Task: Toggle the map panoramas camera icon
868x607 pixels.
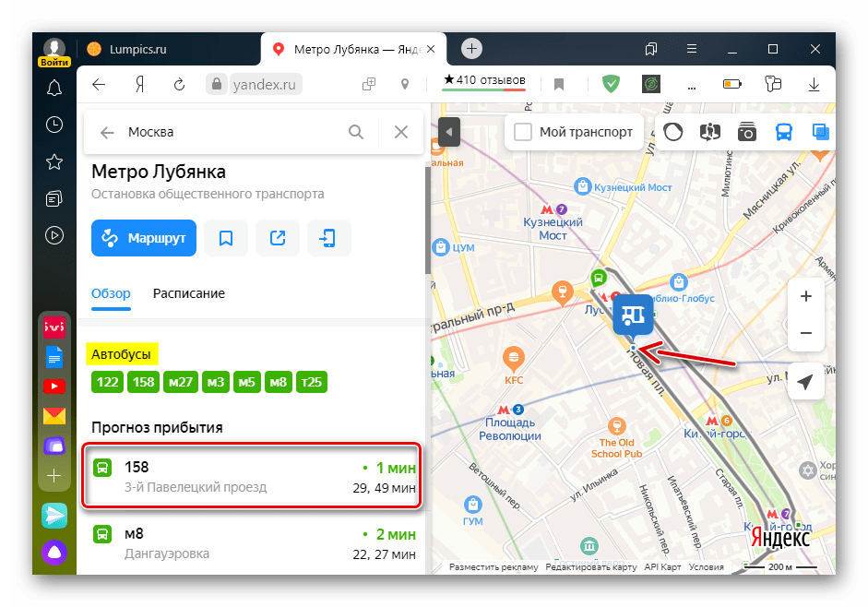Action: pyautogui.click(x=746, y=132)
